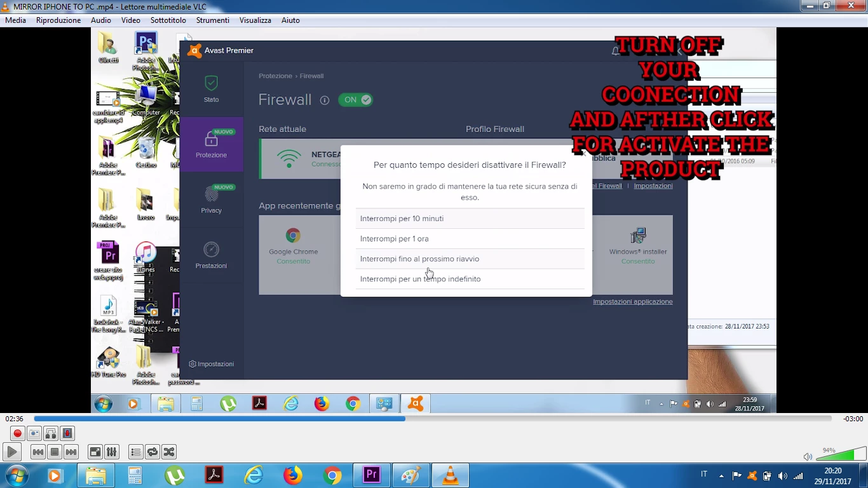Open File Explorer from the bottom taskbar
868x488 pixels.
(96, 475)
